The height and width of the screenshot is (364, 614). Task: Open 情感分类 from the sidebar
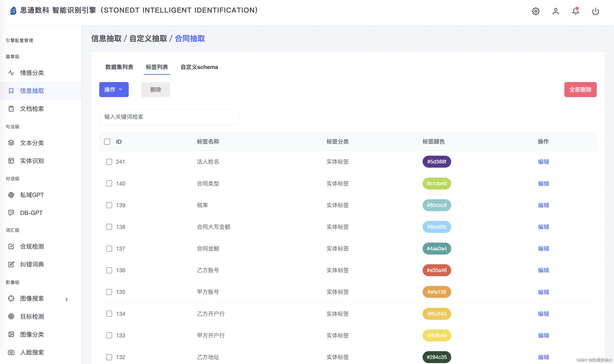32,73
